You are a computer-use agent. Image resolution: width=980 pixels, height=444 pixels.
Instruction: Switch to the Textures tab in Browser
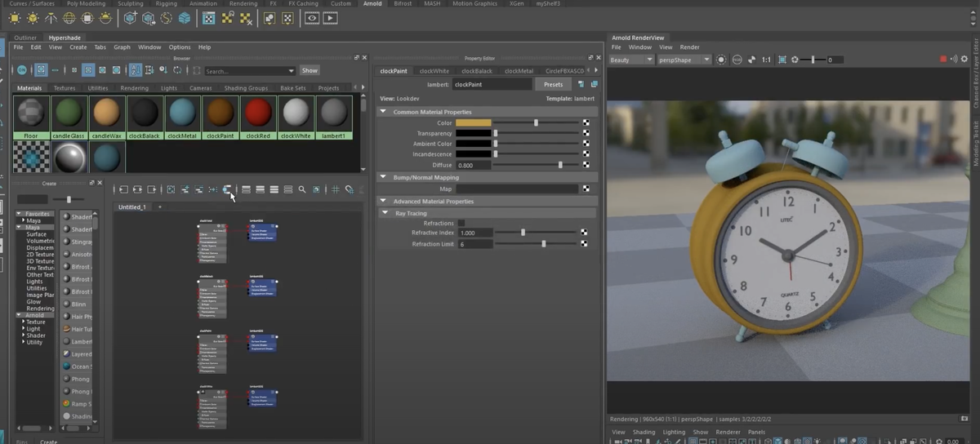click(65, 88)
